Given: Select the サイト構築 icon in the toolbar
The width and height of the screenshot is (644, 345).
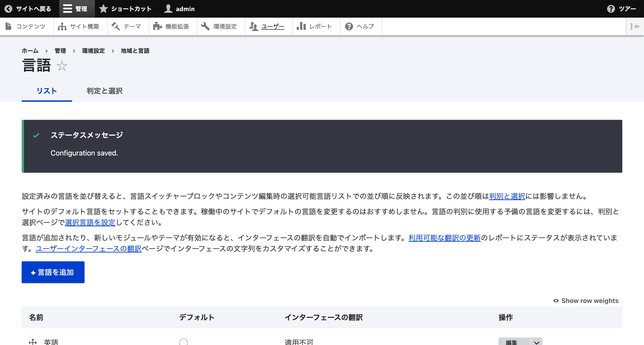Looking at the screenshot, I should pyautogui.click(x=80, y=26).
